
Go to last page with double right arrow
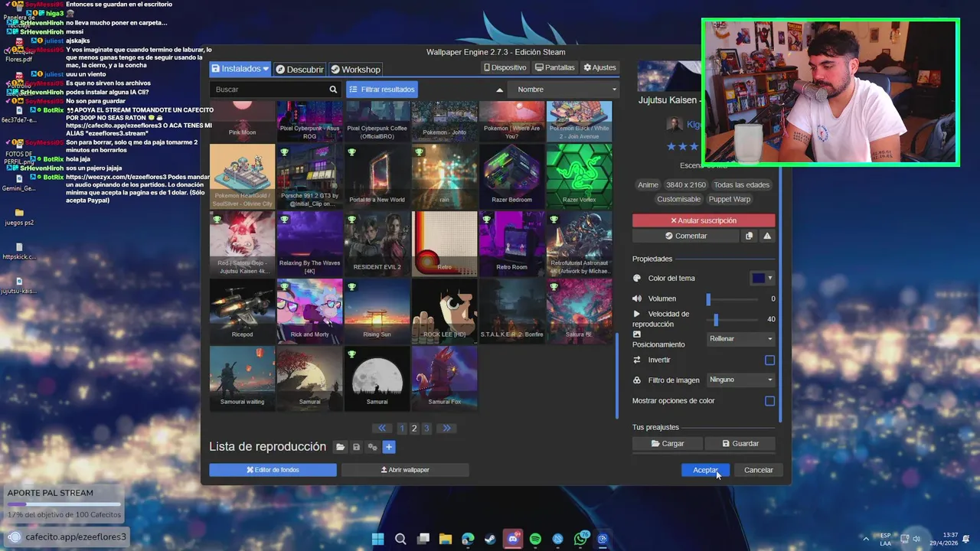tap(446, 428)
